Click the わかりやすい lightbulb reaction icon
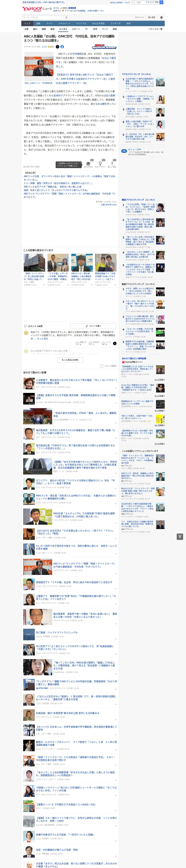 coord(100,164)
